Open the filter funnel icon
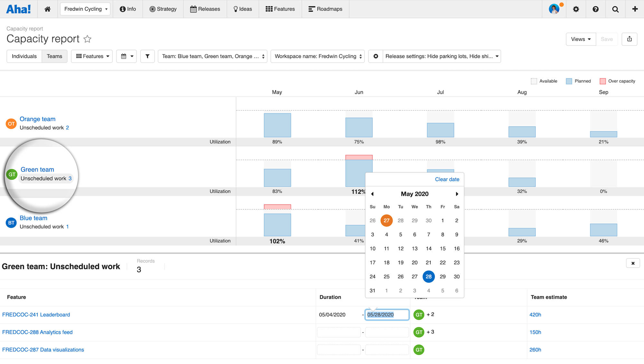Screen dimensions: 644x364 tap(147, 56)
